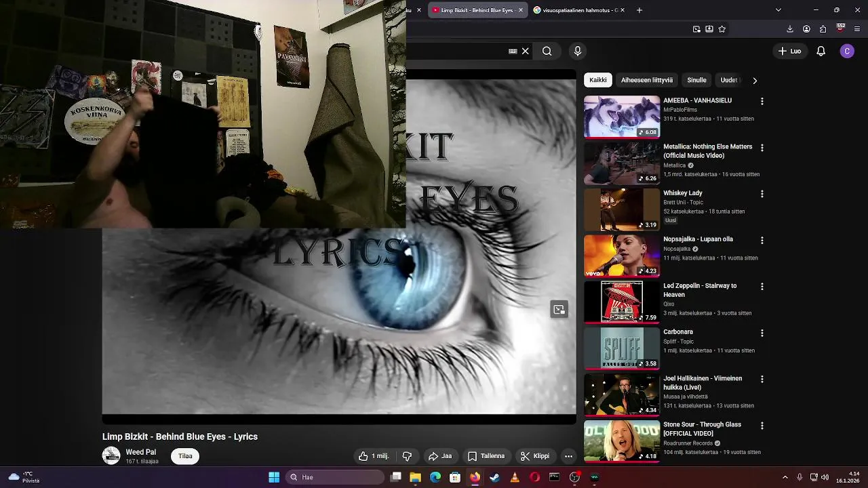Click the Luo create button
The image size is (868, 488).
click(x=789, y=51)
